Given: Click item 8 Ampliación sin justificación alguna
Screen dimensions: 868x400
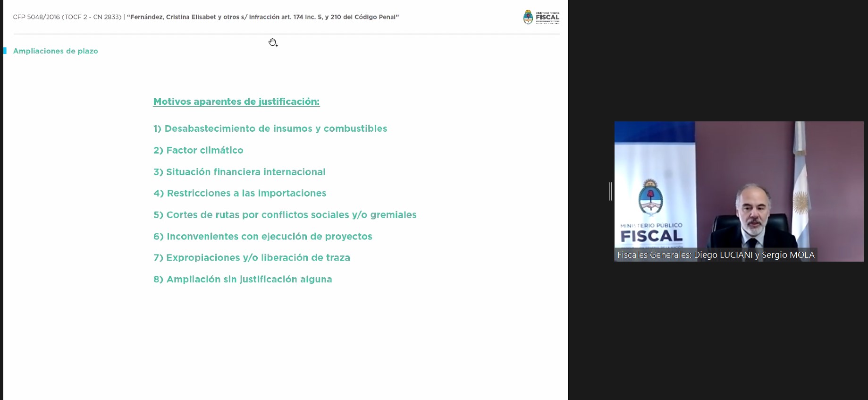Looking at the screenshot, I should pos(243,279).
